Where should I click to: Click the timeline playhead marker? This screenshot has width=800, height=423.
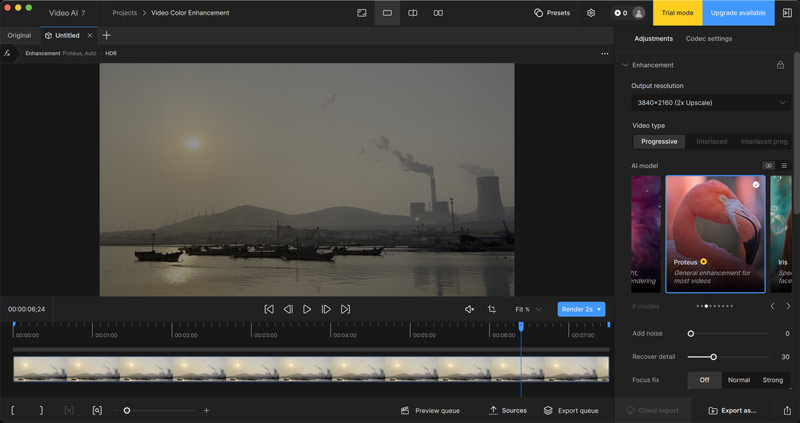tap(521, 326)
